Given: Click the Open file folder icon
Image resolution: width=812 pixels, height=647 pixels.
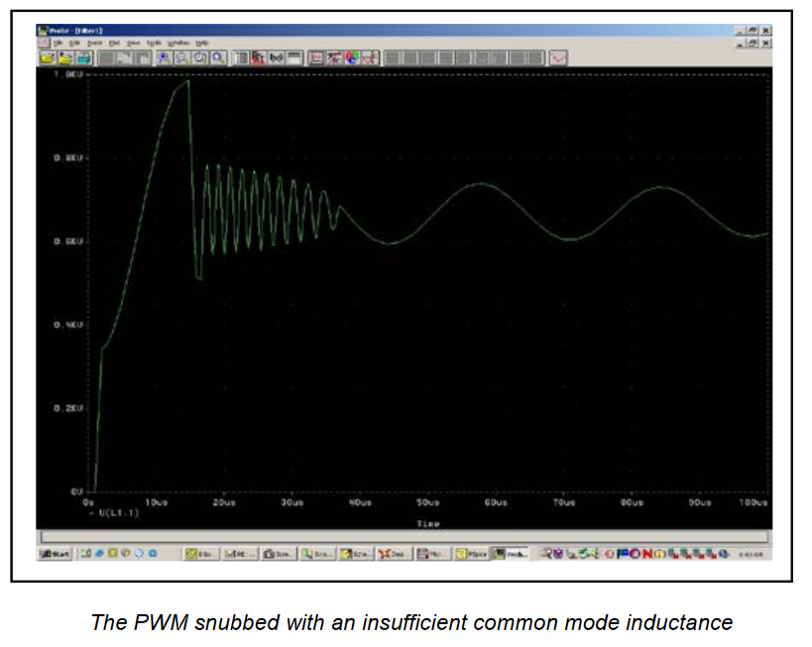Looking at the screenshot, I should (48, 58).
